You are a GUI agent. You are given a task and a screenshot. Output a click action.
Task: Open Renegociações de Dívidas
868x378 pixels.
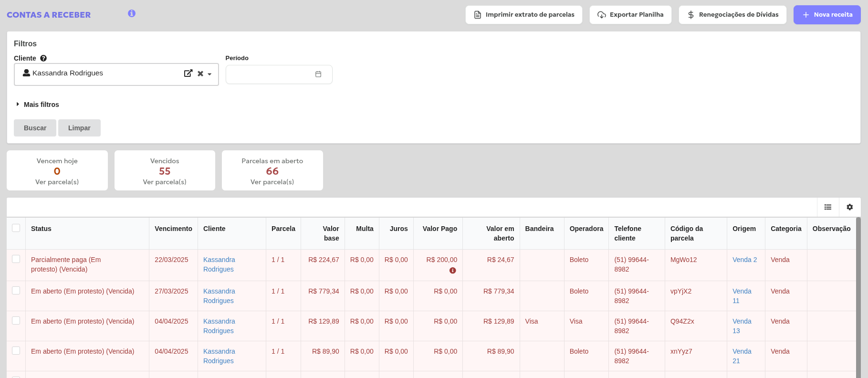732,15
